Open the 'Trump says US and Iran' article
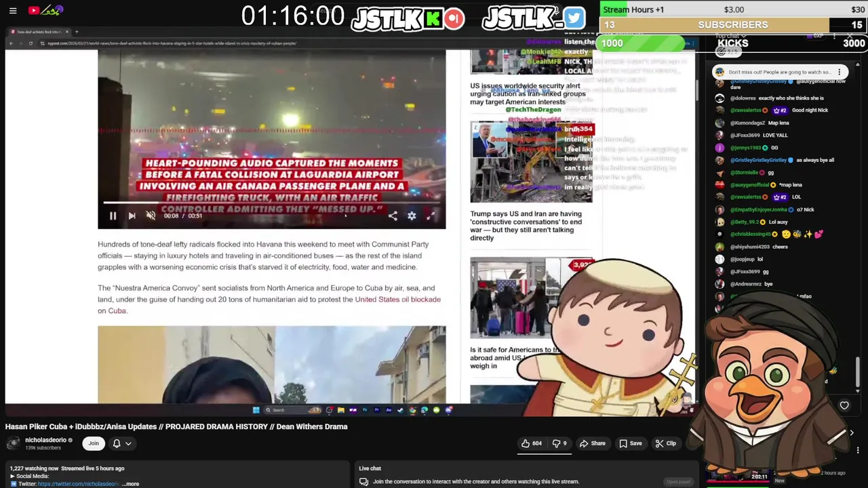This screenshot has width=868, height=488. [x=526, y=226]
